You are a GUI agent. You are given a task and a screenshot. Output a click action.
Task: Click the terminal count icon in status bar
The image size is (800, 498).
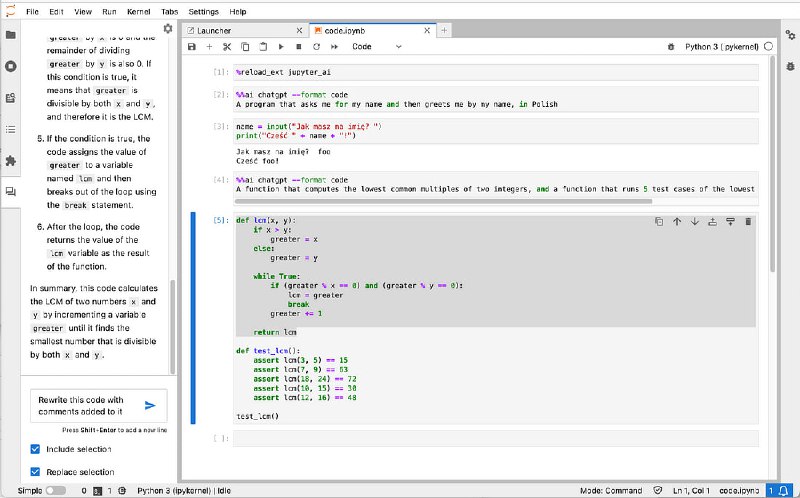(x=97, y=491)
